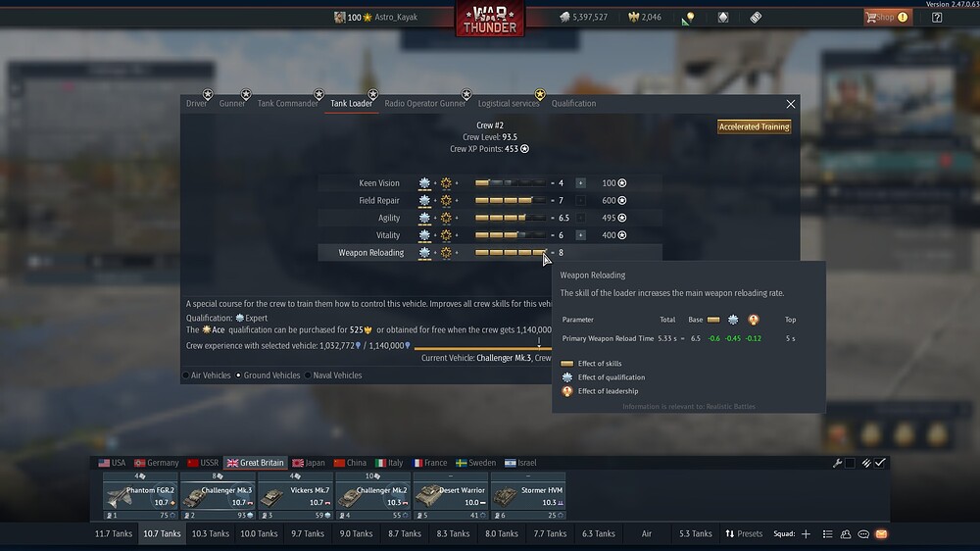Click the help question mark icon
The height and width of the screenshot is (551, 980).
937,18
